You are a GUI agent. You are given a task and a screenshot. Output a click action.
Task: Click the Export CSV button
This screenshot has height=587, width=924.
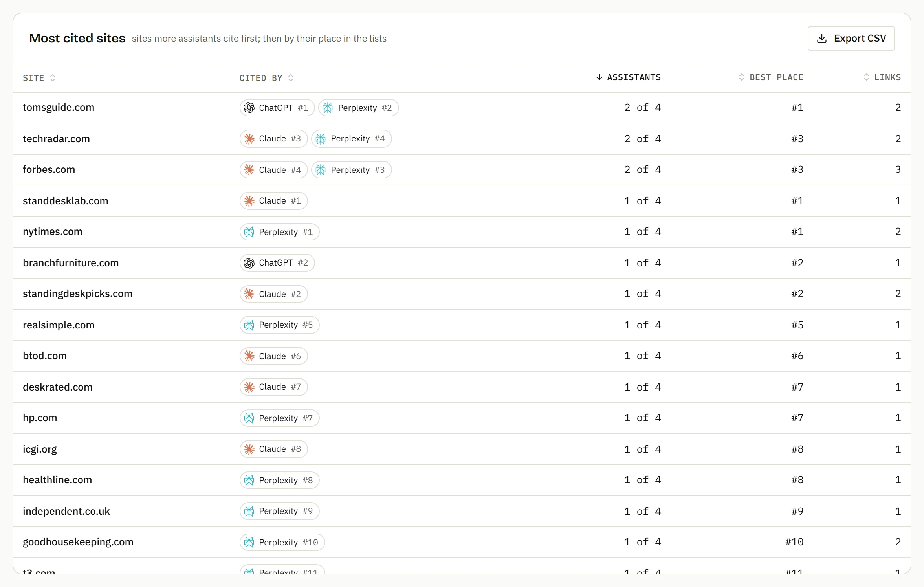click(851, 39)
